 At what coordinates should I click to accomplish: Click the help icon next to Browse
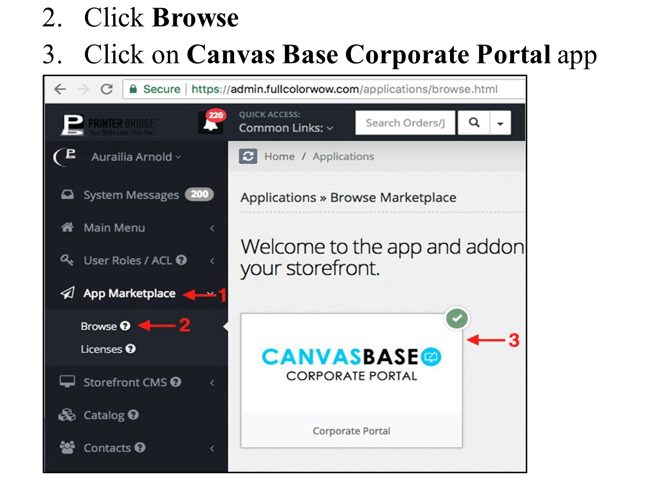[125, 326]
